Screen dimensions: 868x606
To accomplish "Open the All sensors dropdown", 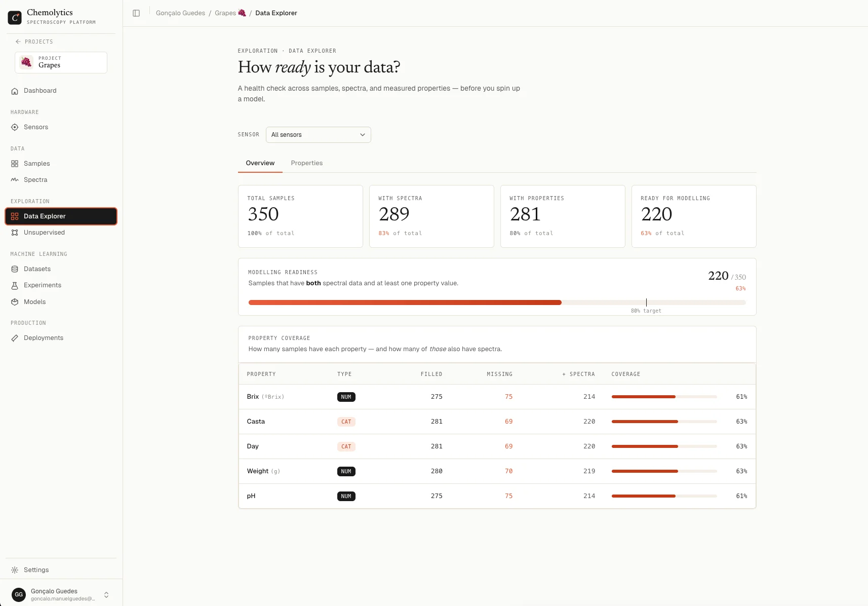I will 318,135.
